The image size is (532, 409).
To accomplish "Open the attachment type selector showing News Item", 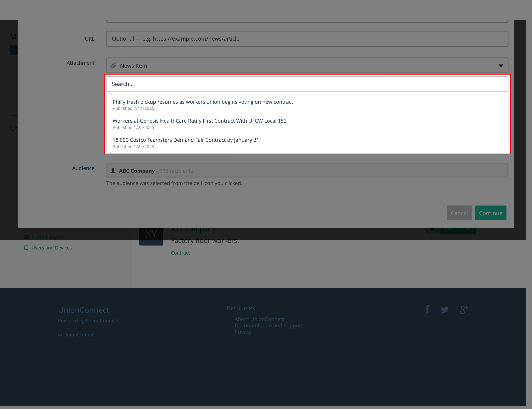I will [x=307, y=65].
